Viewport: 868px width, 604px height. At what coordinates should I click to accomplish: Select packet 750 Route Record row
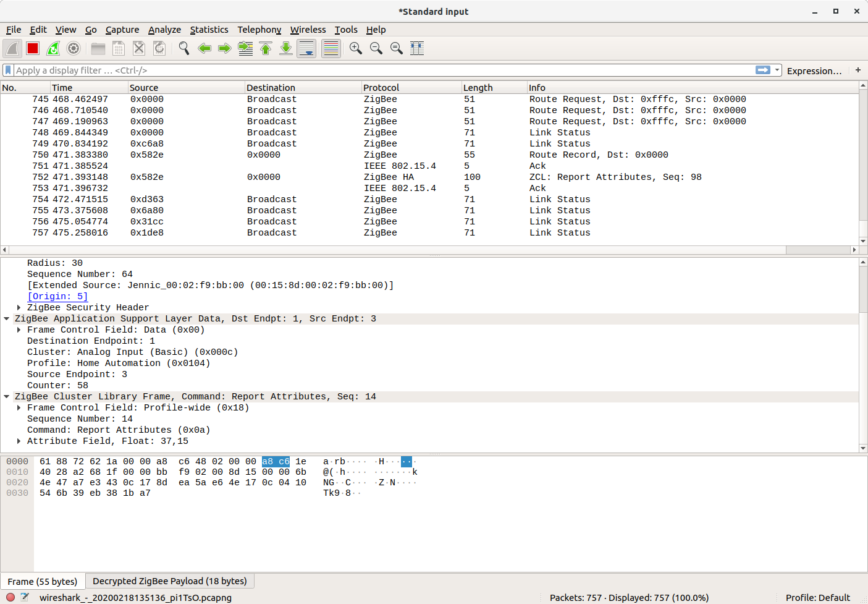click(429, 155)
